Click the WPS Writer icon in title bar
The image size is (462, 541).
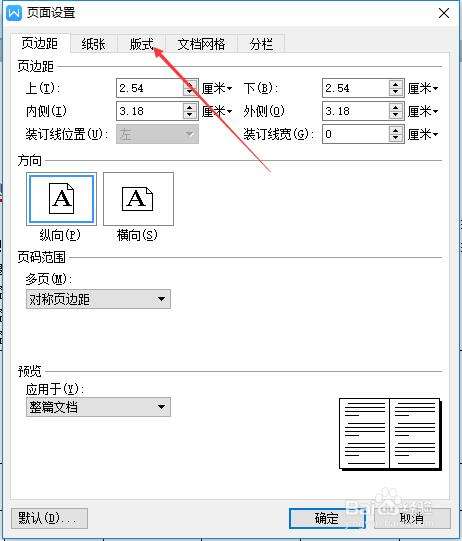[14, 13]
